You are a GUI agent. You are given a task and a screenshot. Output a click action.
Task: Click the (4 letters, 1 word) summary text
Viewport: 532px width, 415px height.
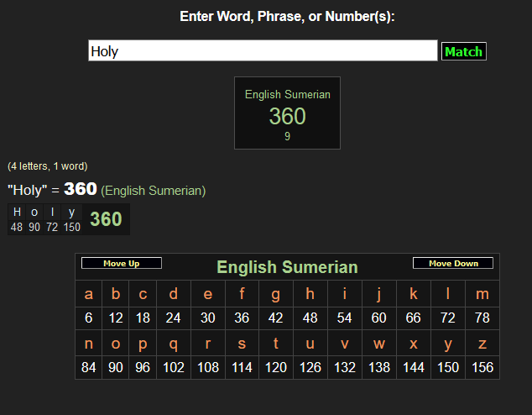tap(48, 166)
